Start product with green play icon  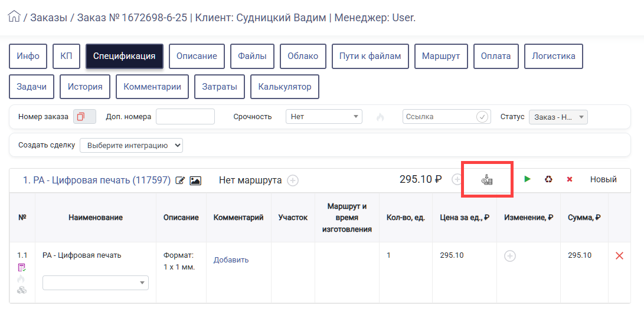[x=527, y=179]
